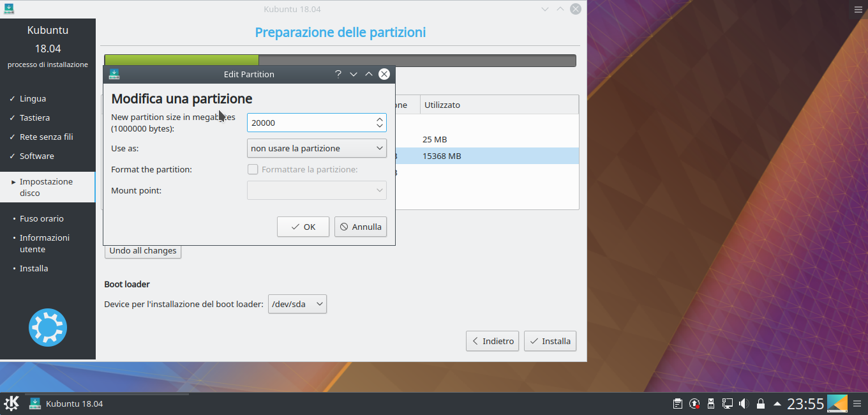Expand hidden system tray icons arrow
The height and width of the screenshot is (415, 868).
point(777,404)
